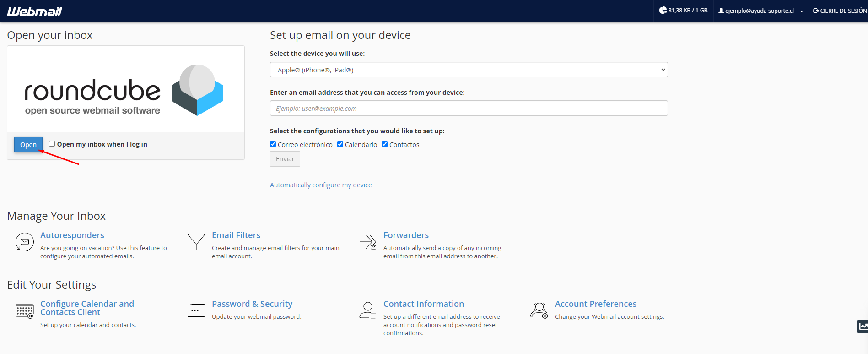Click the 81,38 KB / 1 GB usage text

(688, 11)
